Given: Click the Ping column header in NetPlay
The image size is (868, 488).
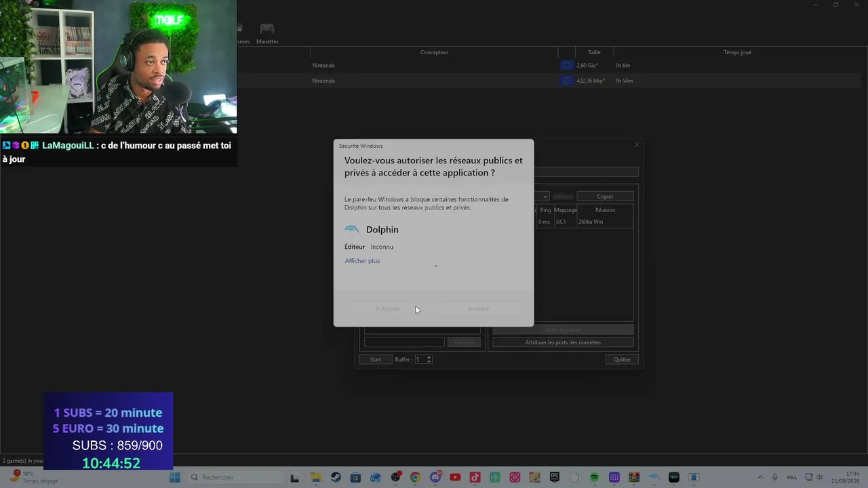Looking at the screenshot, I should [x=545, y=210].
